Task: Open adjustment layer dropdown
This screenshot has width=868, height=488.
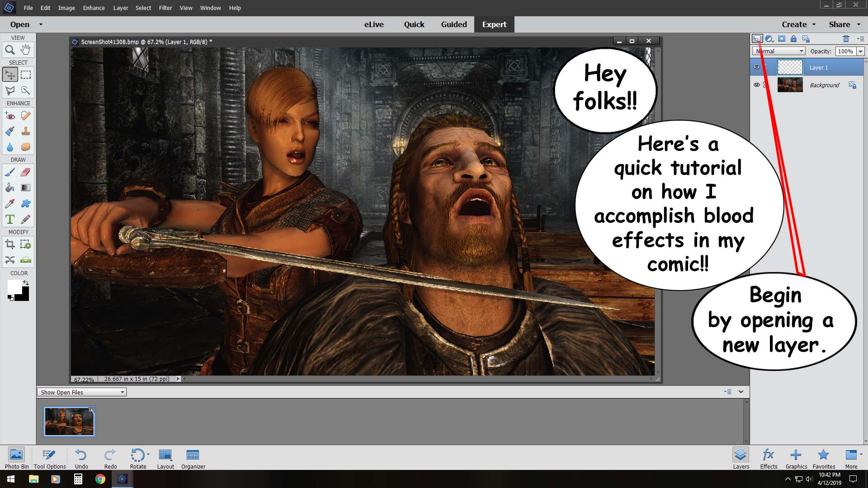Action: (x=769, y=39)
